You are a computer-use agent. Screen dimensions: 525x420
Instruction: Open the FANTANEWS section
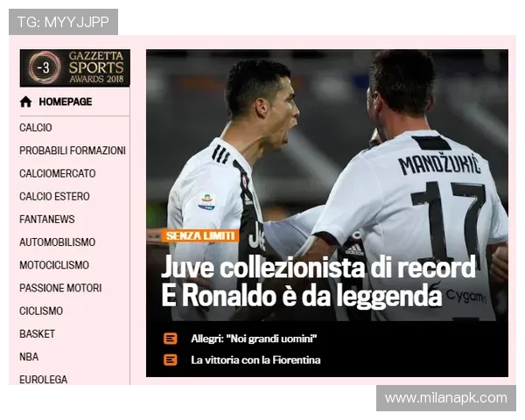pyautogui.click(x=47, y=219)
